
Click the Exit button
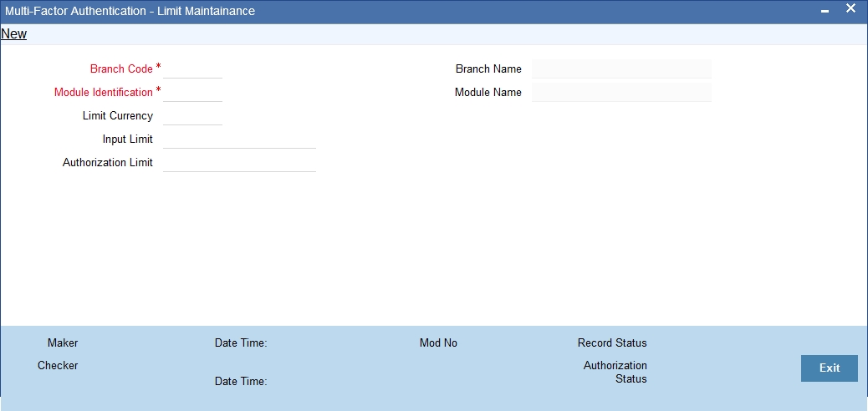(830, 368)
